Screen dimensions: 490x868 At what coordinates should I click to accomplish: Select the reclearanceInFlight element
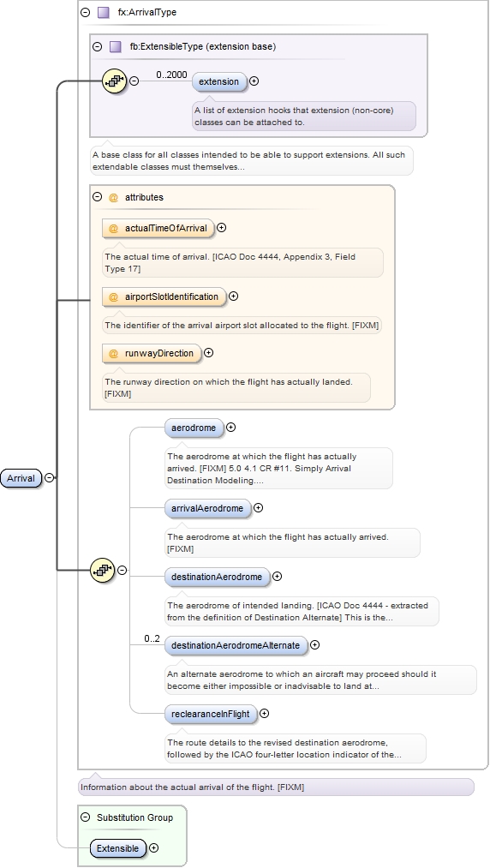[x=211, y=714]
